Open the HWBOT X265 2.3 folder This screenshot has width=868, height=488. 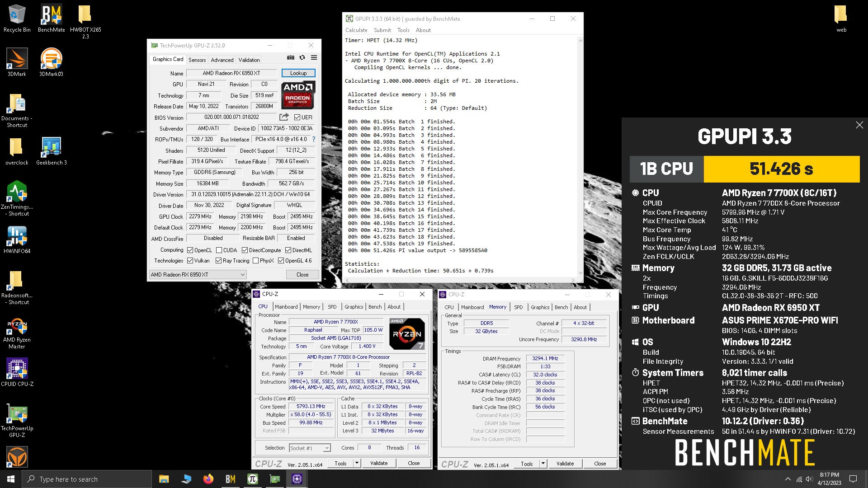[x=85, y=22]
